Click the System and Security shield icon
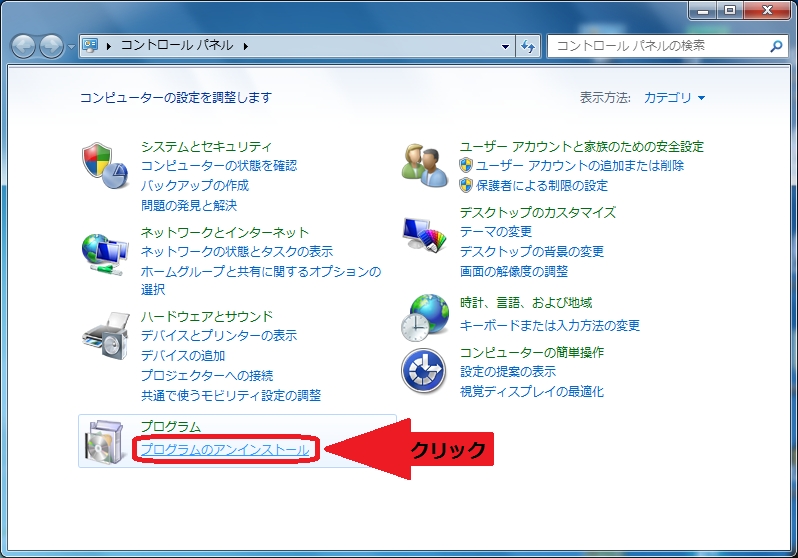 pyautogui.click(x=105, y=165)
